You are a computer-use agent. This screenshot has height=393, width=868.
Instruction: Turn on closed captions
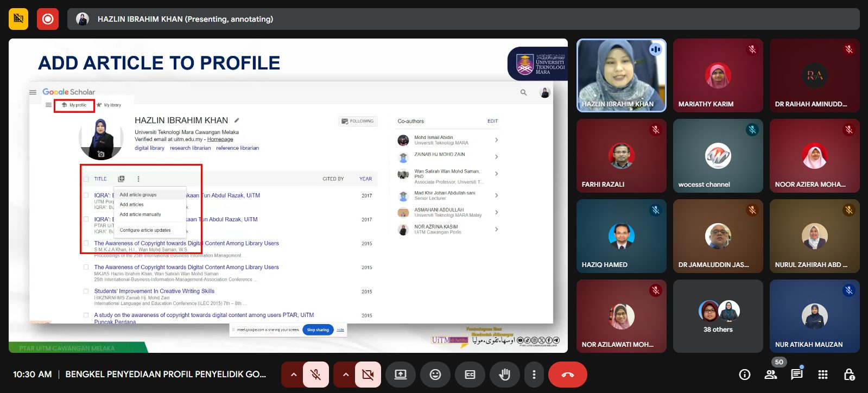click(x=470, y=375)
